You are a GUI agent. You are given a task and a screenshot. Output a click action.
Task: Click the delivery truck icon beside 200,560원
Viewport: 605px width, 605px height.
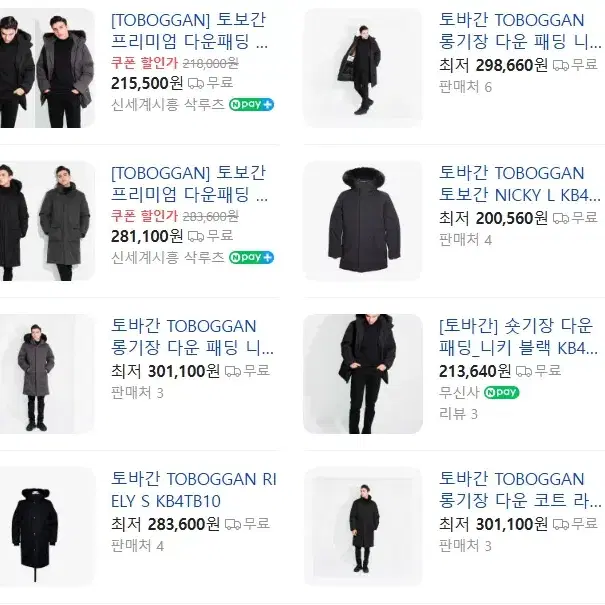click(561, 218)
